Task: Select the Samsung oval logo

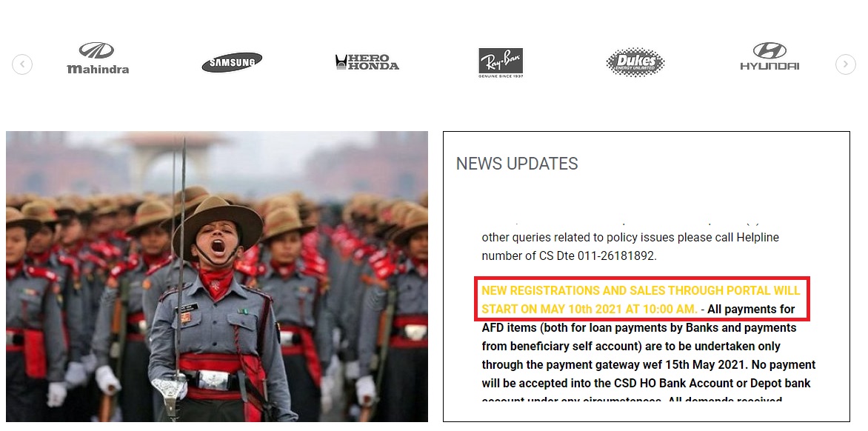Action: coord(232,62)
